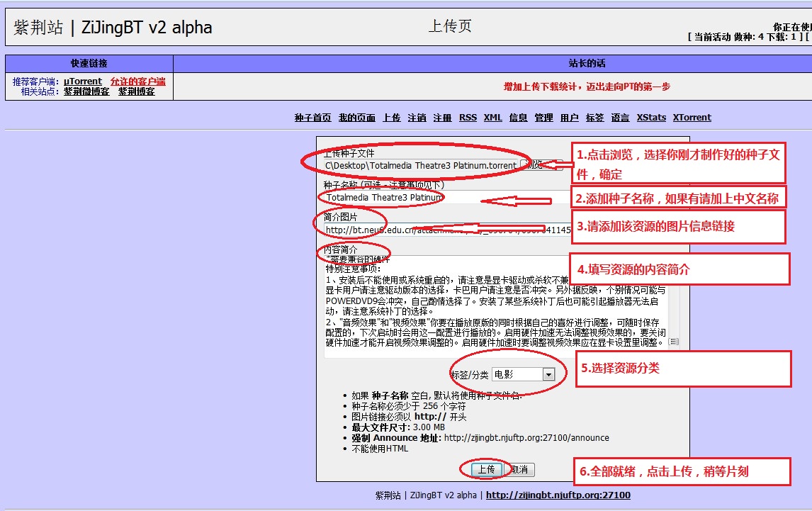Open the XTorrent link
This screenshot has height=511, width=812.
click(x=692, y=118)
